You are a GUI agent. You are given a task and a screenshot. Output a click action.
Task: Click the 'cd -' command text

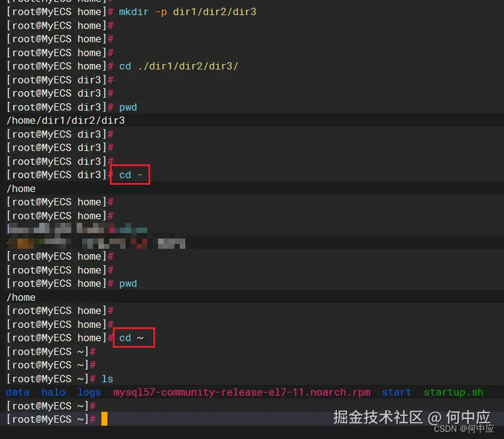(131, 175)
